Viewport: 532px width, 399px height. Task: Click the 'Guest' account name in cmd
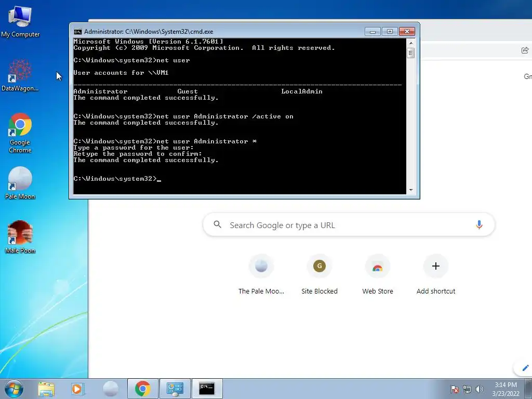point(187,91)
